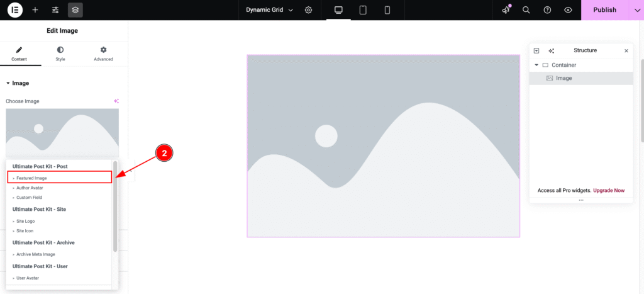The height and width of the screenshot is (294, 644).
Task: Toggle the Structure layers icon
Action: 75,10
